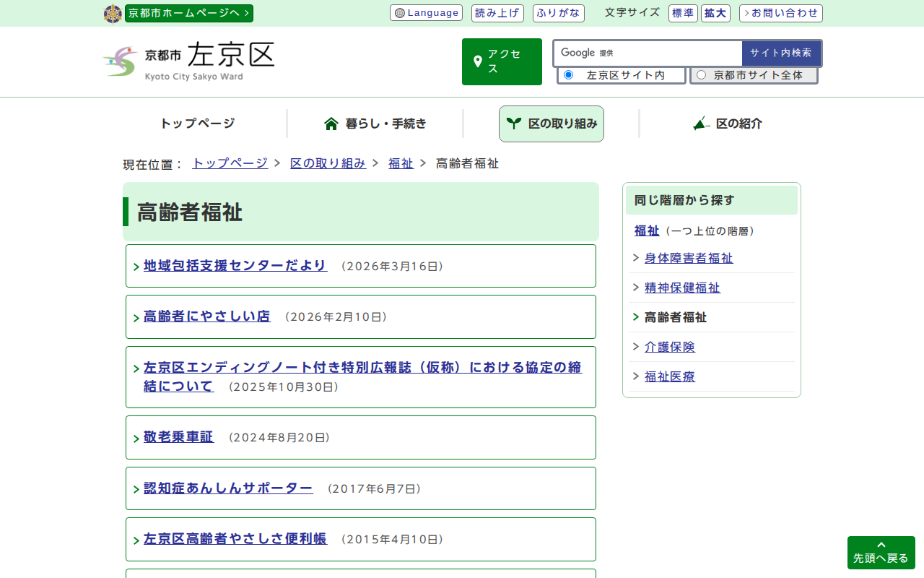This screenshot has width=924, height=578.
Task: Open the 地域包括支援センターだより link
Action: (x=235, y=265)
